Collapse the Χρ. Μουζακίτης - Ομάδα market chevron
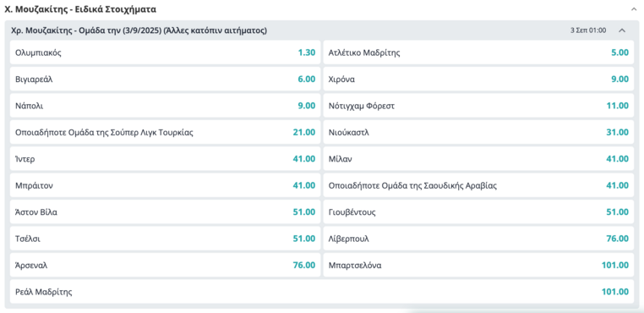 tap(622, 30)
